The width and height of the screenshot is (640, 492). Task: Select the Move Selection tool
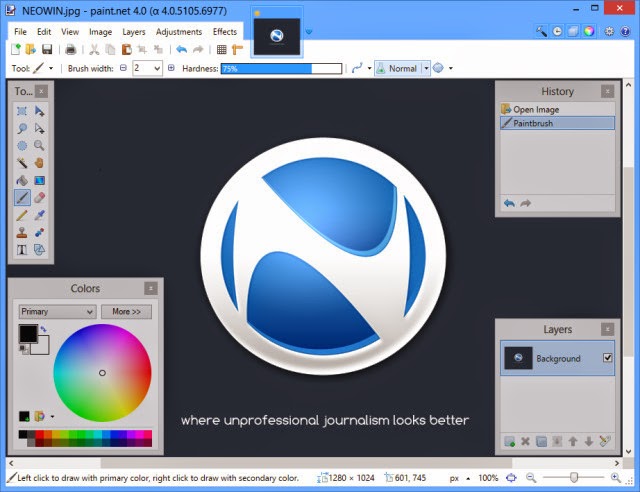[39, 129]
